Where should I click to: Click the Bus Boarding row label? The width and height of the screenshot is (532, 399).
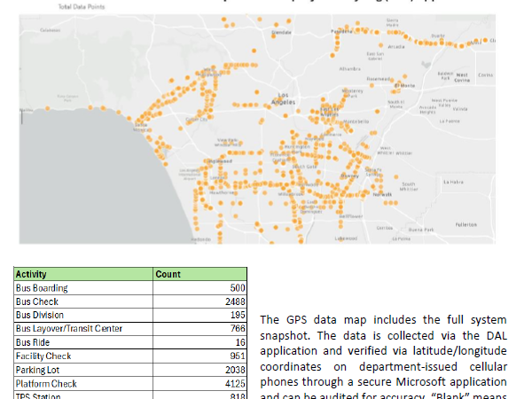42,288
